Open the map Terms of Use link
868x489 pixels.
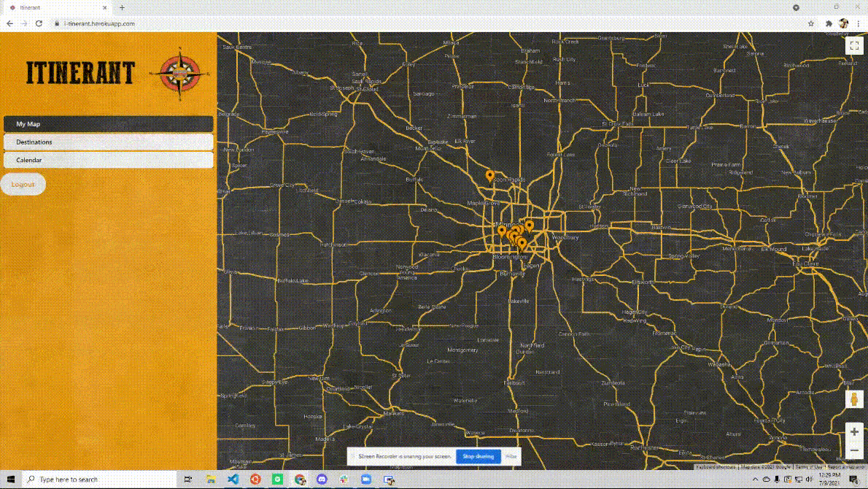[x=809, y=467]
